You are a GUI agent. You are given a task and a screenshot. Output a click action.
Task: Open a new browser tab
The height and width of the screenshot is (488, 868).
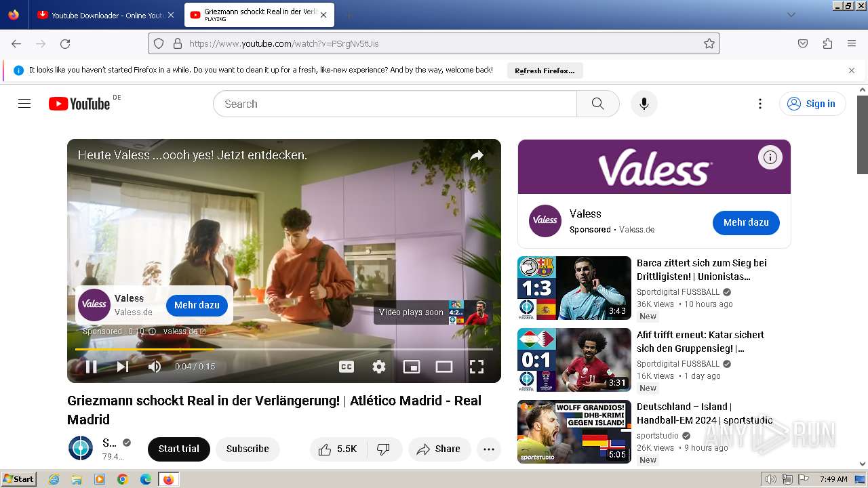point(349,15)
